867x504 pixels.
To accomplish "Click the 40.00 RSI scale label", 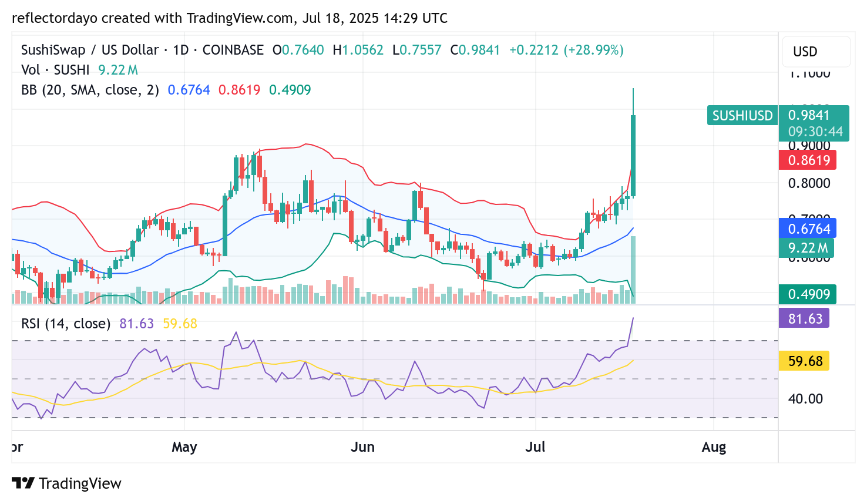I will (805, 399).
